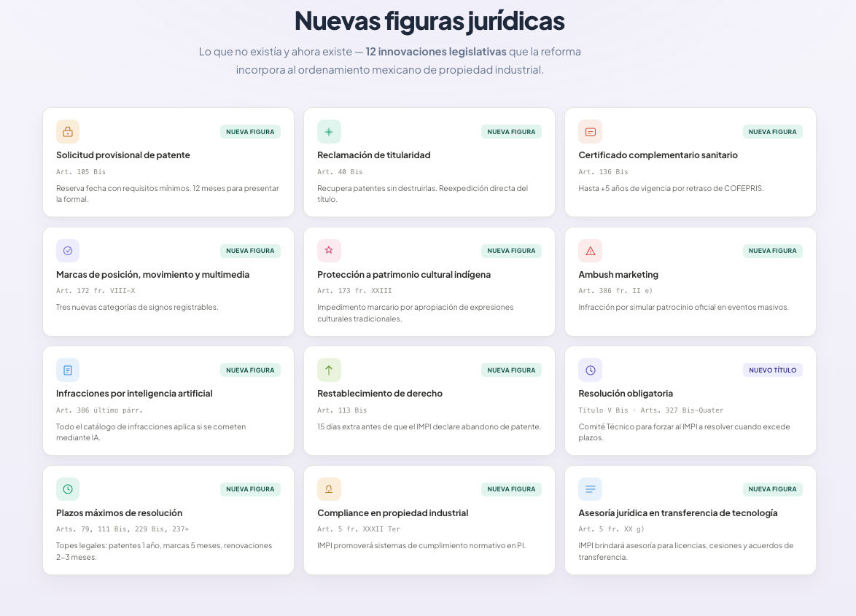Viewport: 856px width, 616px height.
Task: Click the sparkle icon on Reclamación de titularidad card
Action: pos(329,131)
